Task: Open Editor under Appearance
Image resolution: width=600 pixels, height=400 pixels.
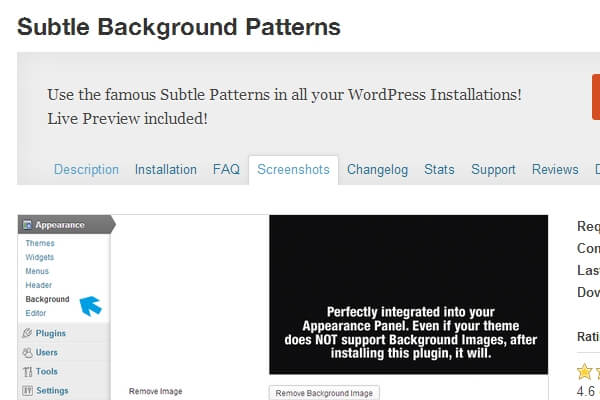Action: click(x=36, y=313)
